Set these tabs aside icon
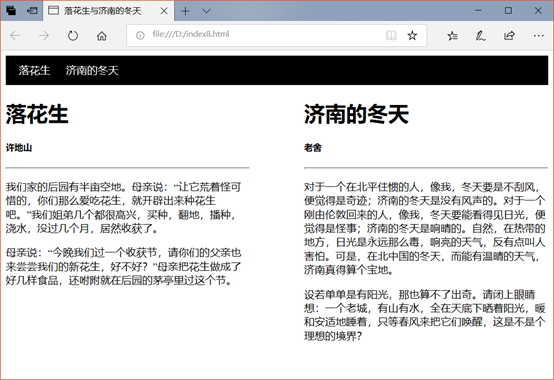Image resolution: width=554 pixels, height=380 pixels. pos(32,11)
